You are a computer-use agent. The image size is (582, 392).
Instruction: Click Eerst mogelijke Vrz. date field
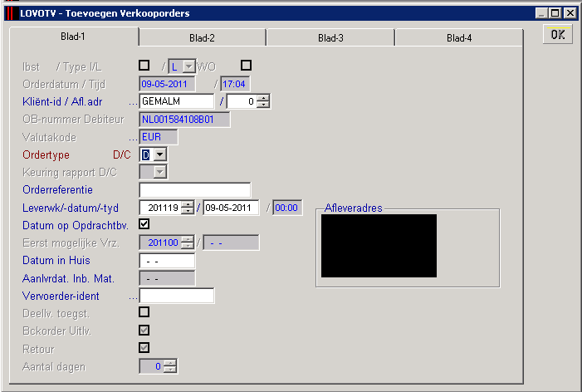pyautogui.click(x=231, y=243)
